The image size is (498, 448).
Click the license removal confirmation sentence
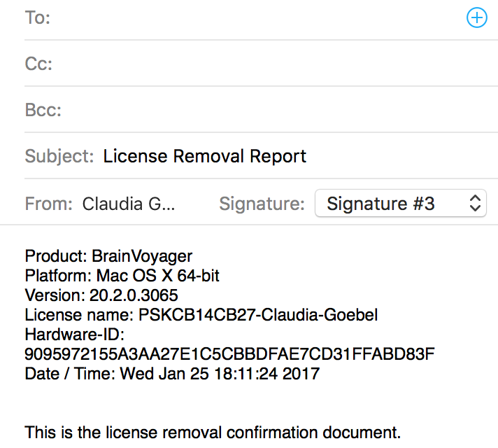point(213,433)
